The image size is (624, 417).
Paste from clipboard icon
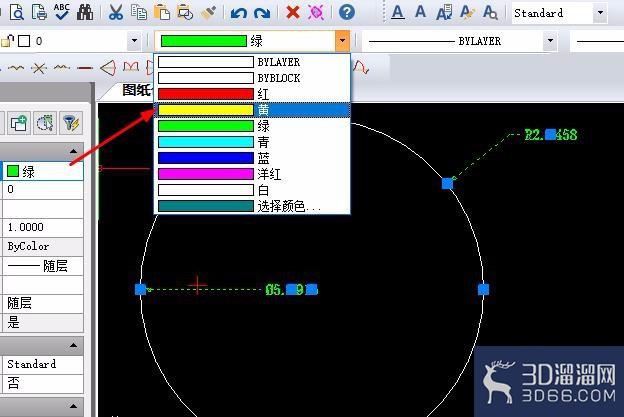click(162, 12)
